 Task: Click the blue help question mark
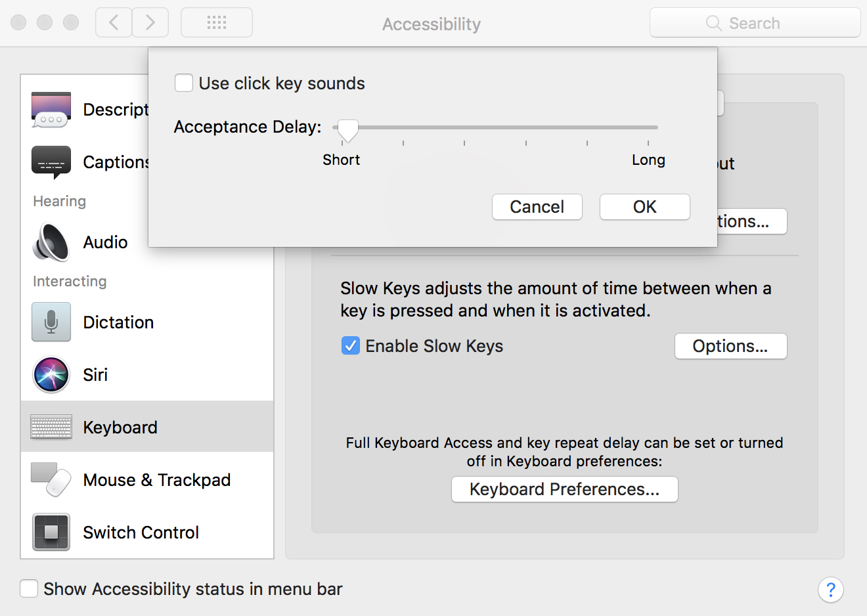(x=831, y=590)
